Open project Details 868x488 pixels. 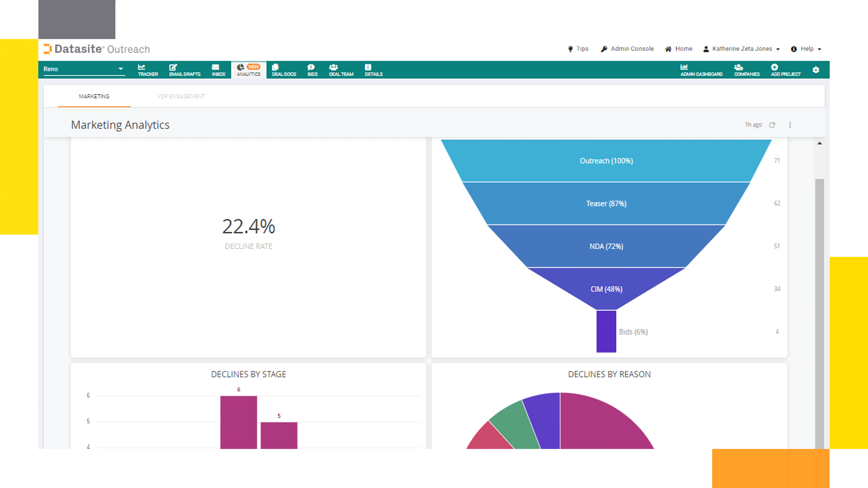point(373,70)
